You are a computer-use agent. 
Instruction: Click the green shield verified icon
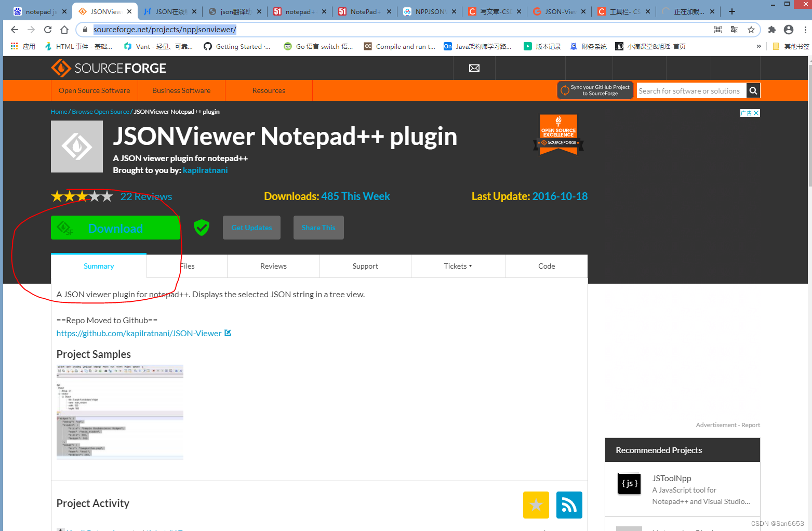202,227
